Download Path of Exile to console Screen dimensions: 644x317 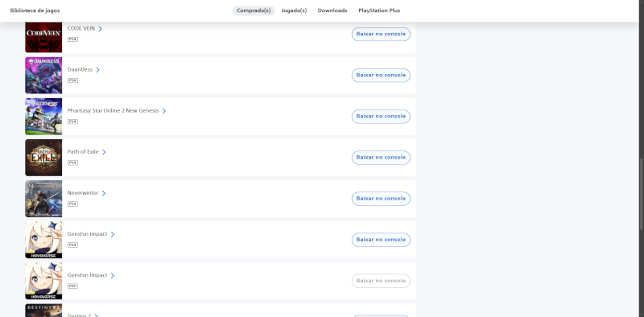[381, 157]
